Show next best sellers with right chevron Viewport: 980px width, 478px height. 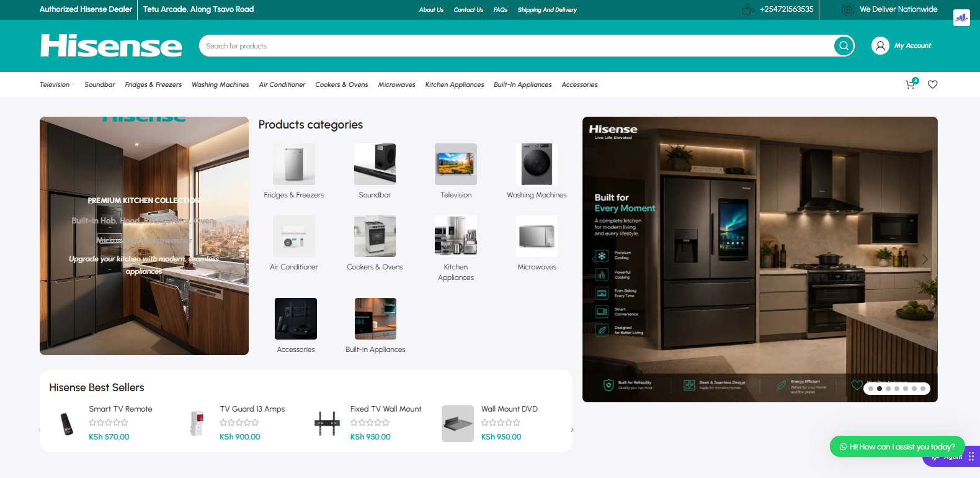tap(572, 430)
